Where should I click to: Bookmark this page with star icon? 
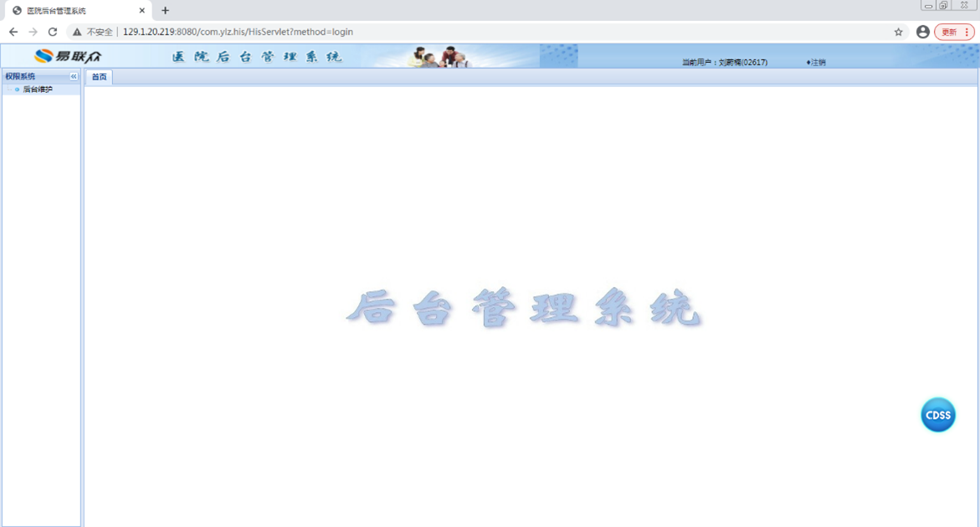pos(898,32)
